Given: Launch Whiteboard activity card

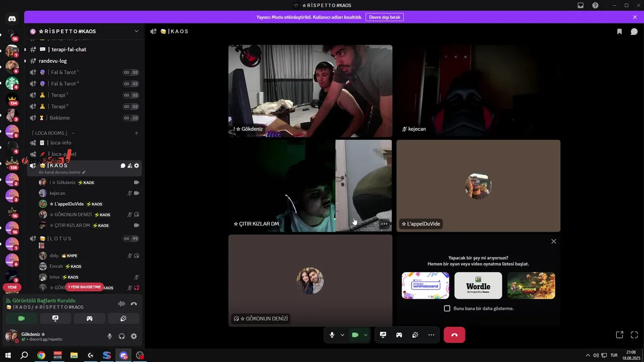Looking at the screenshot, I should coord(425,286).
